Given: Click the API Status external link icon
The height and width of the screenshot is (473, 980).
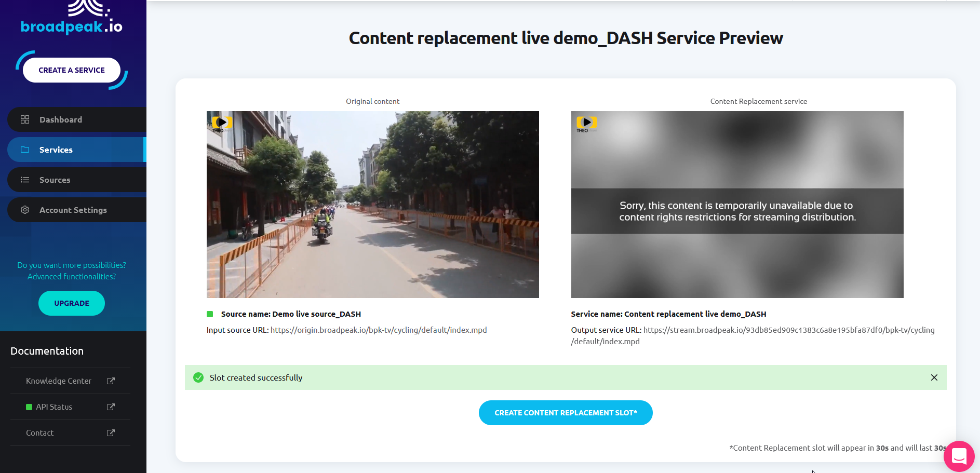Looking at the screenshot, I should point(111,407).
